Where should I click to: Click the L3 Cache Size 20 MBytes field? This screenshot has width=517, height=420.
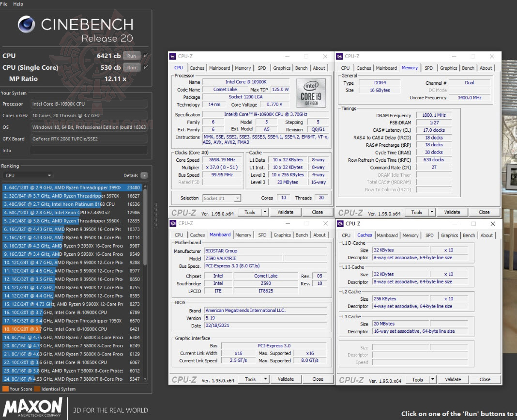point(401,324)
